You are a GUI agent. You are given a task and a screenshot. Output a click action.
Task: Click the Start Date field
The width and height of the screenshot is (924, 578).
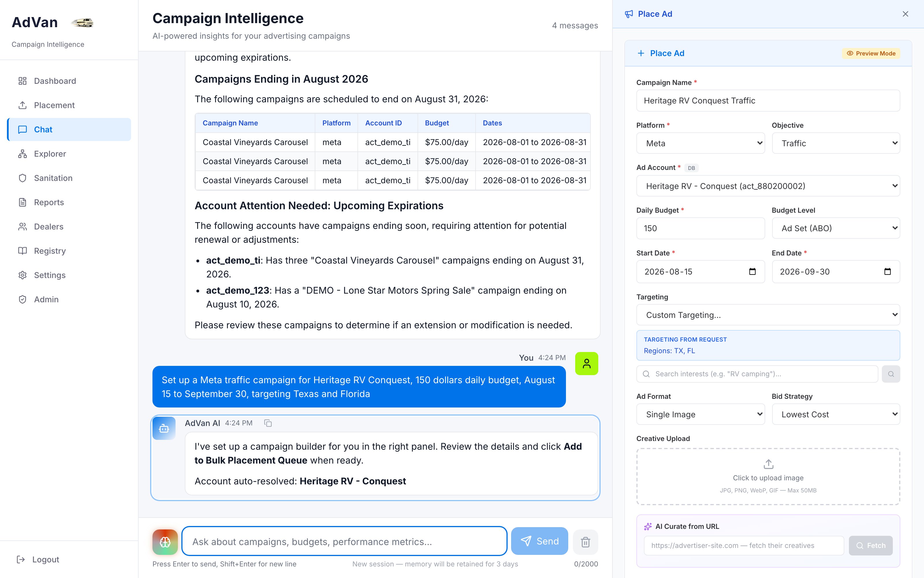coord(700,272)
